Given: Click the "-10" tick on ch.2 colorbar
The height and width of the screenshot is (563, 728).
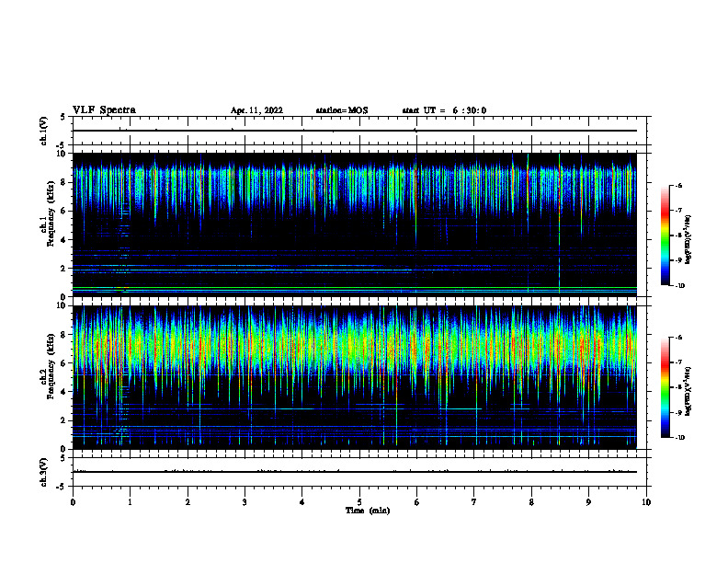Looking at the screenshot, I should (x=679, y=437).
